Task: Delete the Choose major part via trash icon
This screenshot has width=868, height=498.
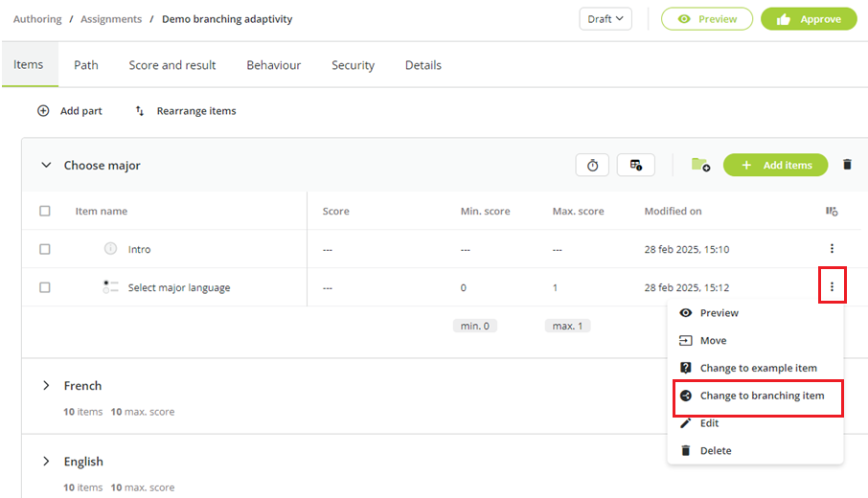Action: coord(847,165)
